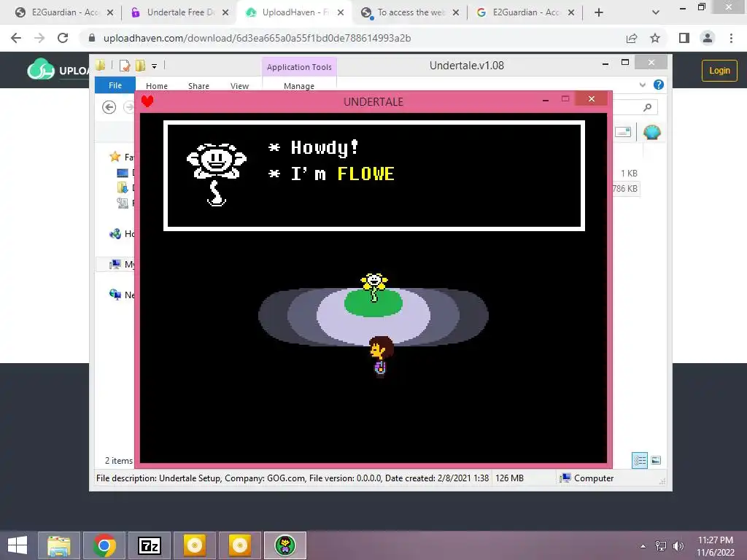The image size is (747, 560).
Task: Open a new Chrome tab
Action: pyautogui.click(x=599, y=12)
